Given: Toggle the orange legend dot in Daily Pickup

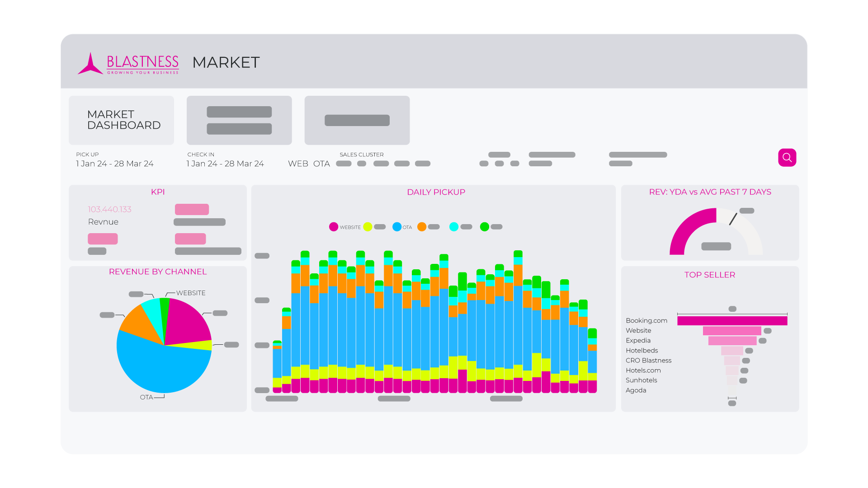Looking at the screenshot, I should pyautogui.click(x=422, y=227).
